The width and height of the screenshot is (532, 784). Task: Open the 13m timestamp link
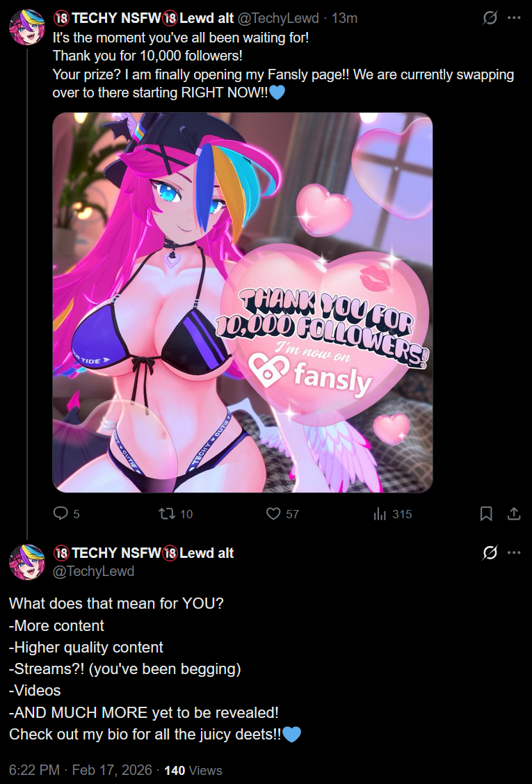344,19
